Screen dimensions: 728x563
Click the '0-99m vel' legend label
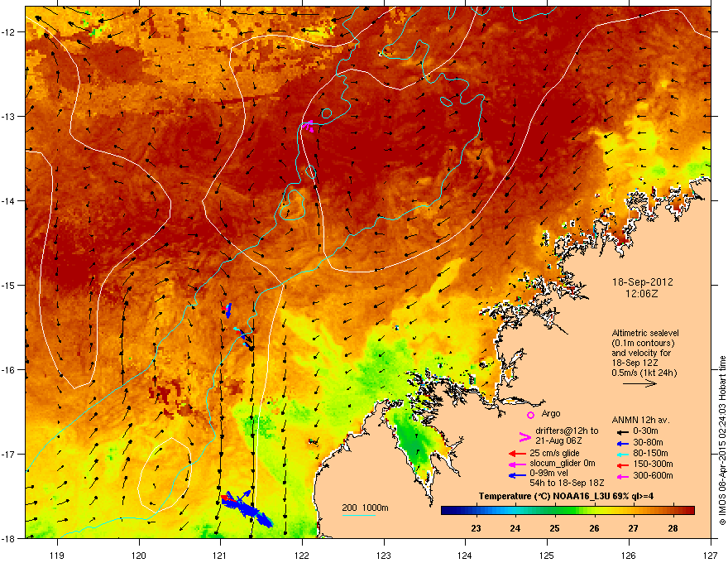click(548, 474)
